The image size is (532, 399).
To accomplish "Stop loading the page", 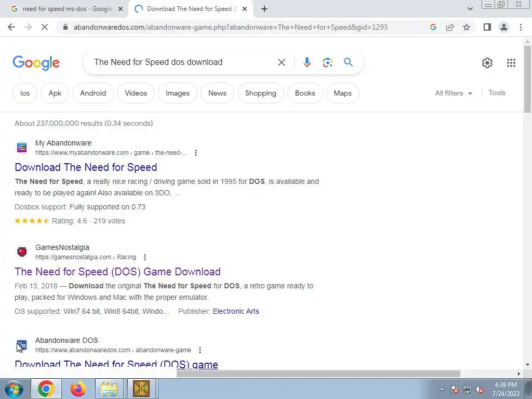I will (x=45, y=27).
